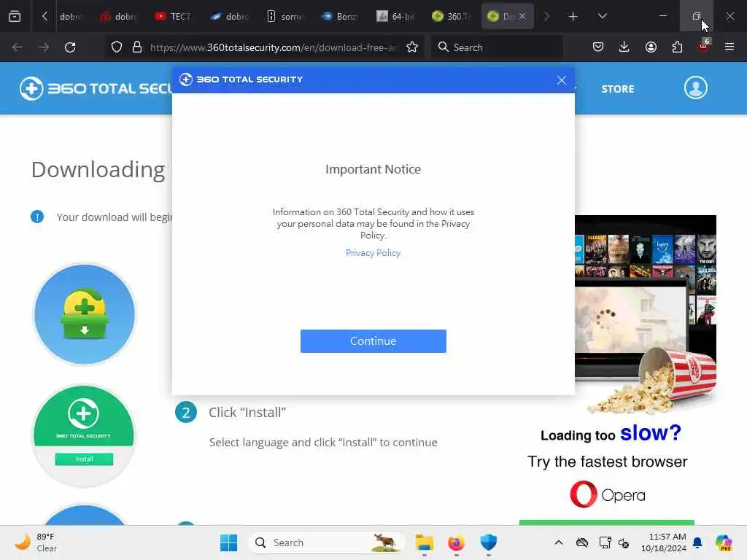Screen dimensions: 747x560
Task: Open the Privacy Policy link
Action: tap(373, 253)
